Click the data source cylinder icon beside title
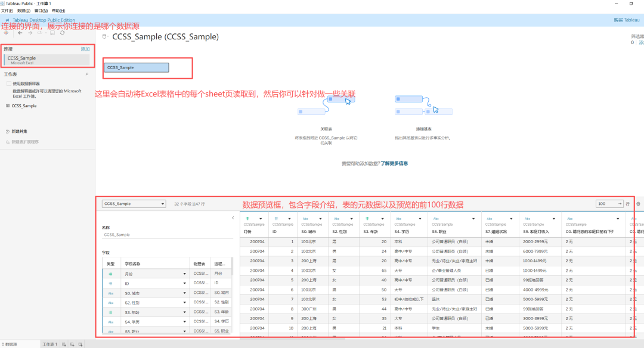 pos(104,36)
